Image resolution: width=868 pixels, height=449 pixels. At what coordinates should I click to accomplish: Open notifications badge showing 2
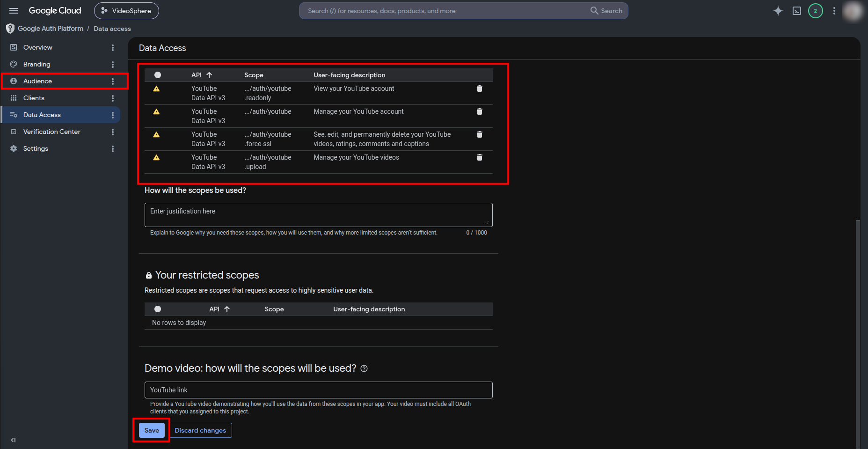(815, 11)
